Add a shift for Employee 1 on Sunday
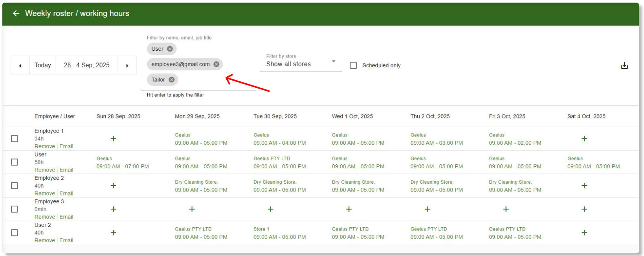Image resolution: width=644 pixels, height=256 pixels. (113, 138)
